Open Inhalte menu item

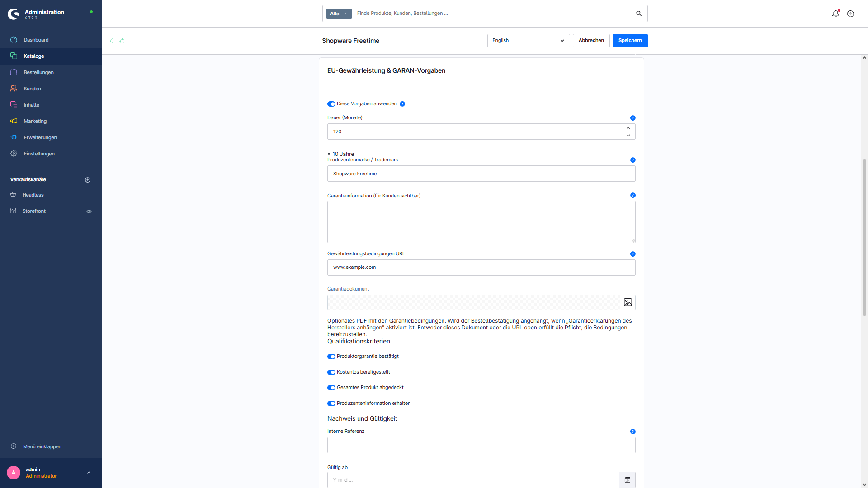[x=51, y=105]
